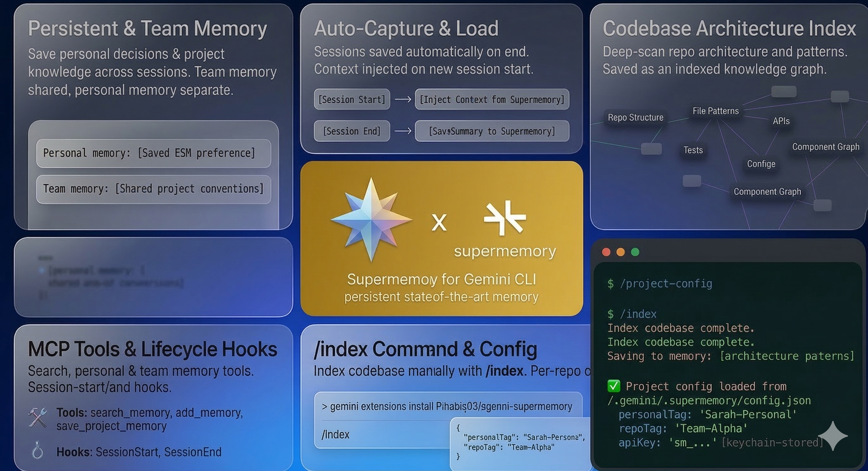
Task: Click the crossed hammer and wrench Tools icon
Action: pyautogui.click(x=37, y=418)
